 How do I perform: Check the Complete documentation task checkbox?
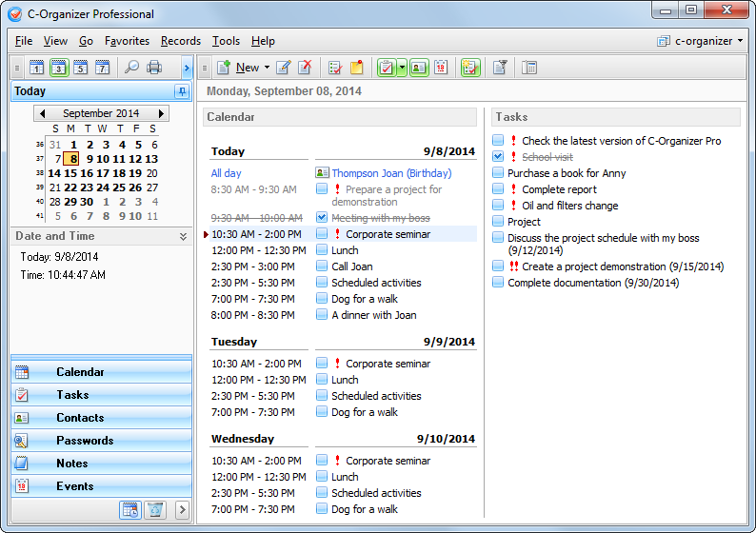(498, 282)
